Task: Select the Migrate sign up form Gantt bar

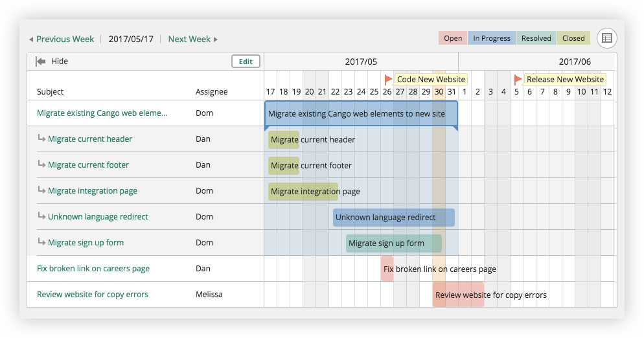Action: tap(393, 243)
